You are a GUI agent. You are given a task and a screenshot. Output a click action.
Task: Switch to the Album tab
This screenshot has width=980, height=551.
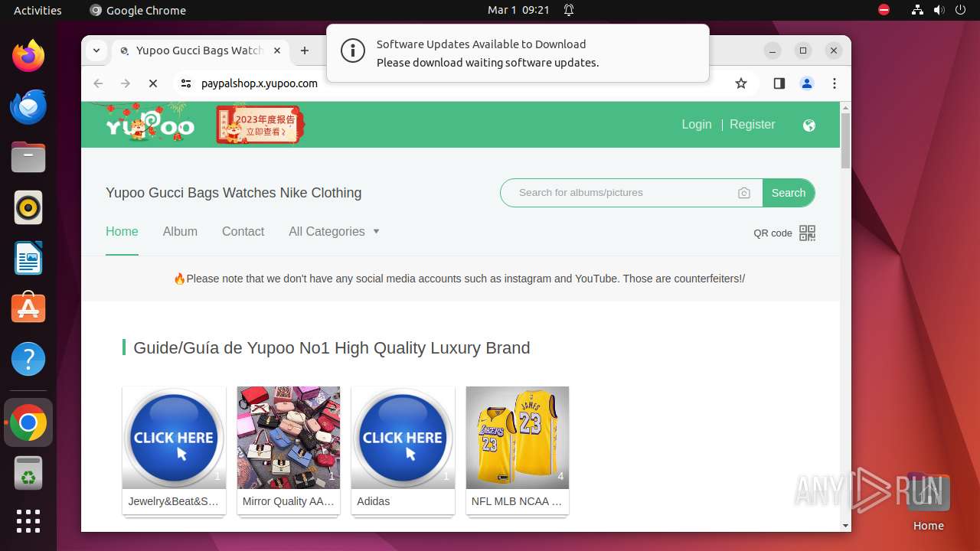click(180, 231)
